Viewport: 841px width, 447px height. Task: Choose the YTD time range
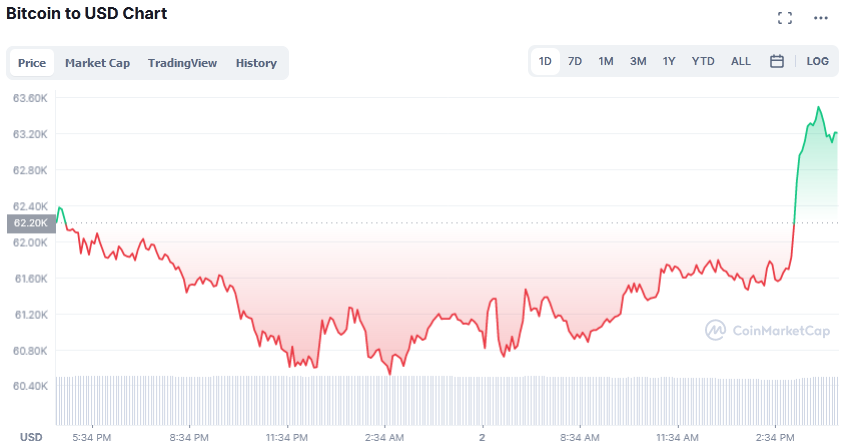(703, 61)
